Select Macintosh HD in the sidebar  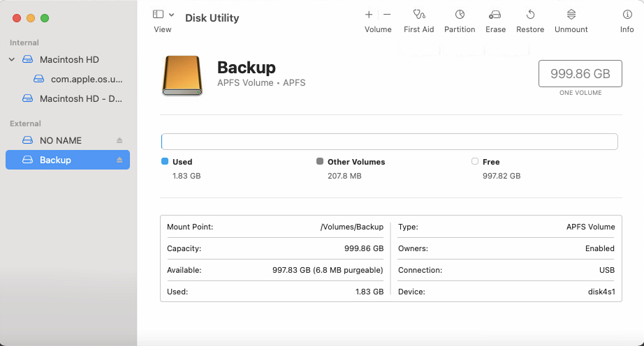(68, 59)
